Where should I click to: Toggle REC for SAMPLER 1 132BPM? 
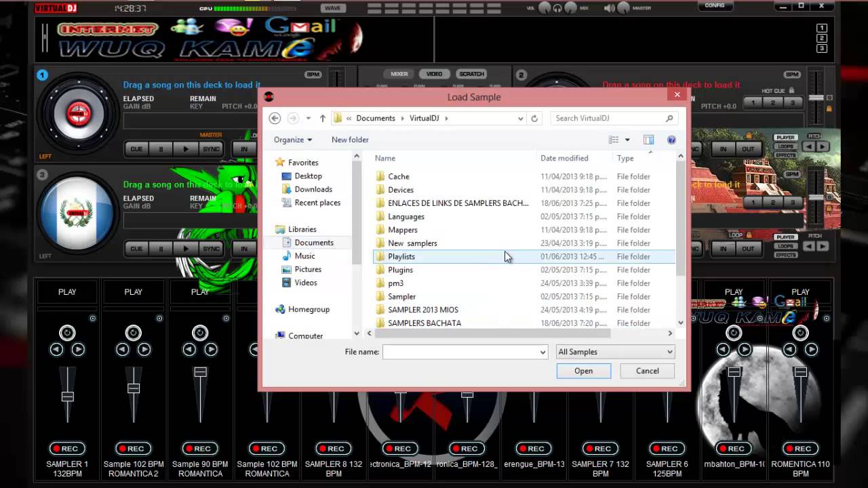(x=67, y=449)
